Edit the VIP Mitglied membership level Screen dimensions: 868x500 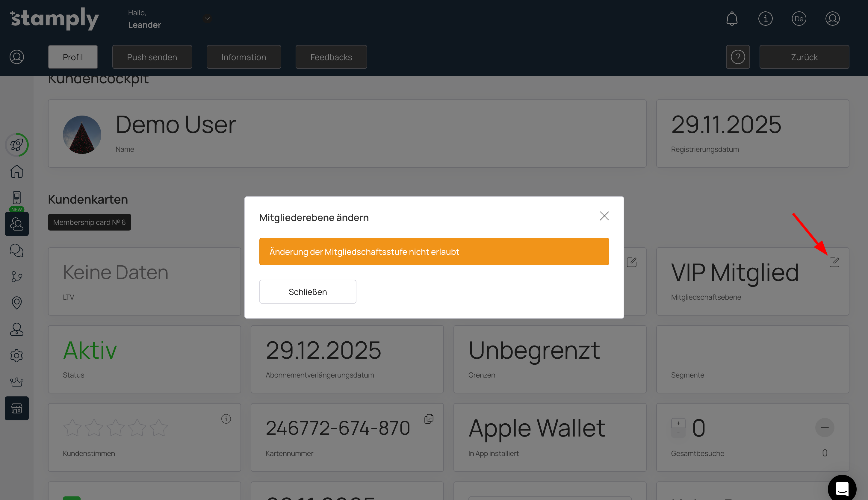(834, 262)
